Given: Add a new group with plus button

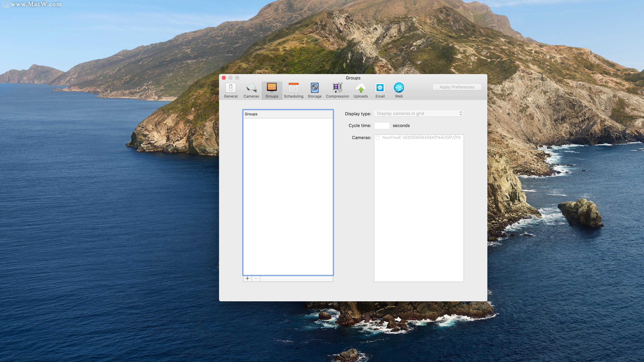Looking at the screenshot, I should tap(247, 278).
